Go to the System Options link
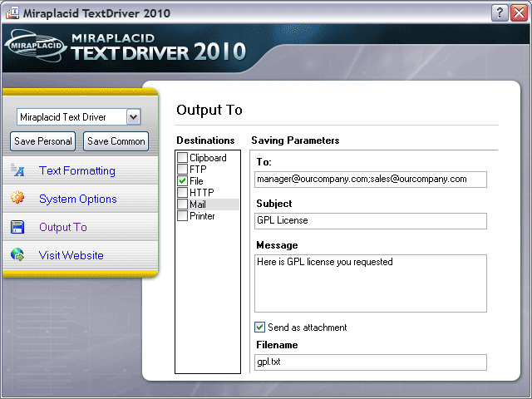 pyautogui.click(x=77, y=199)
